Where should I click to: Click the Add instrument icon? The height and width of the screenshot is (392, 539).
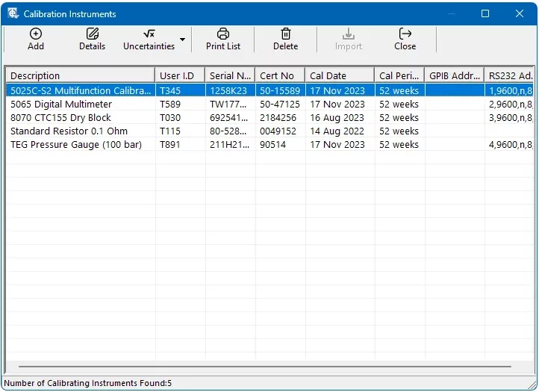point(36,34)
